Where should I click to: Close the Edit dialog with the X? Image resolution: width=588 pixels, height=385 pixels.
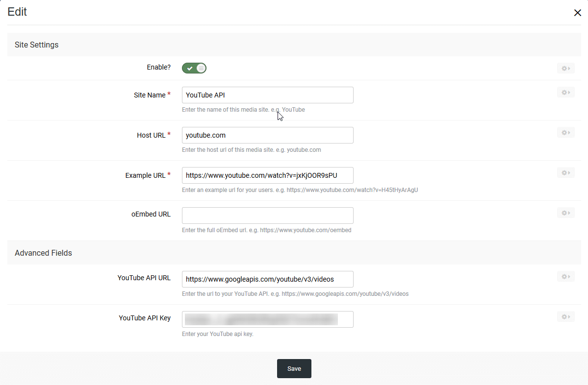pyautogui.click(x=577, y=13)
